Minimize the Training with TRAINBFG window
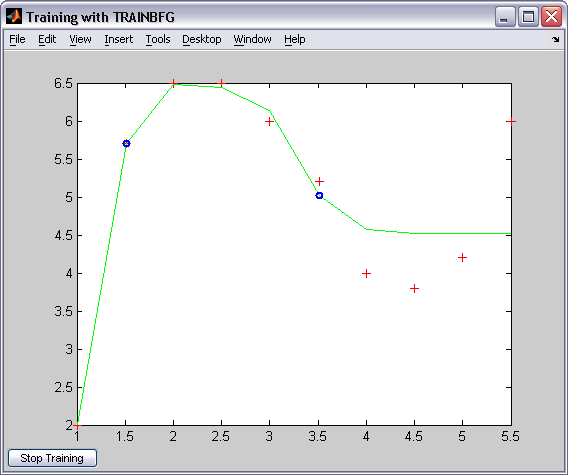The height and width of the screenshot is (475, 568). 505,17
